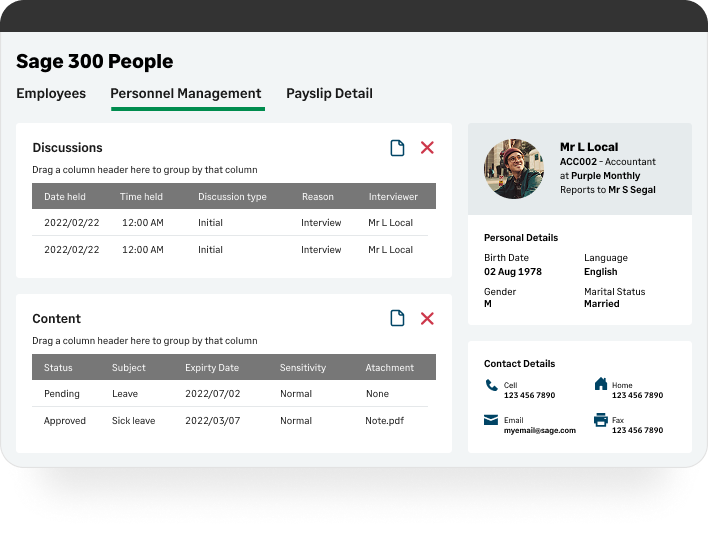Click the Sensitivity column header
708x537 pixels.
(303, 368)
